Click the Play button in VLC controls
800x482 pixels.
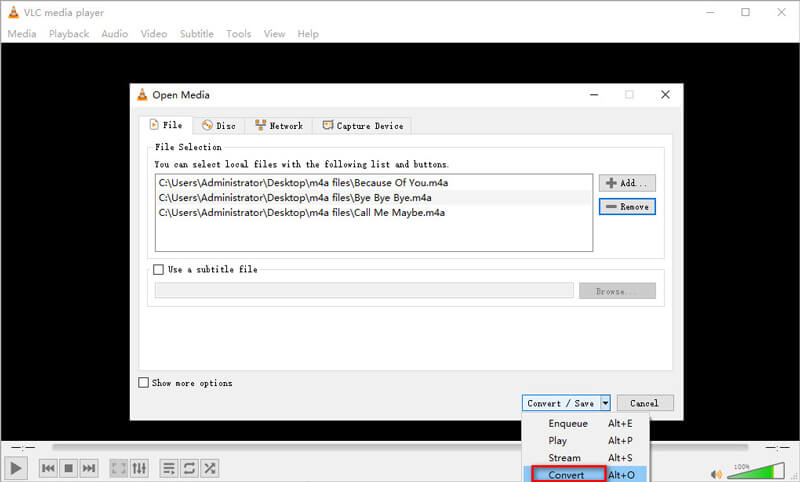(x=16, y=468)
